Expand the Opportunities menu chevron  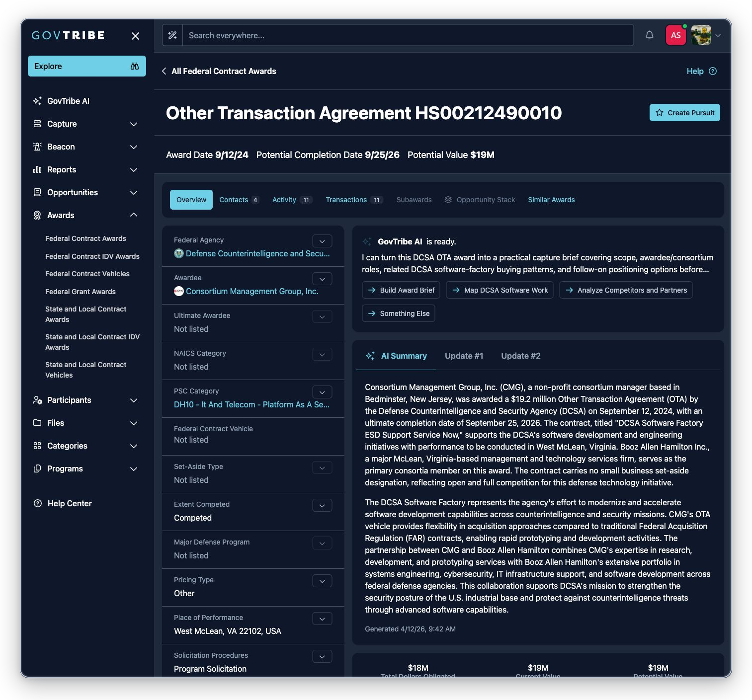point(134,192)
